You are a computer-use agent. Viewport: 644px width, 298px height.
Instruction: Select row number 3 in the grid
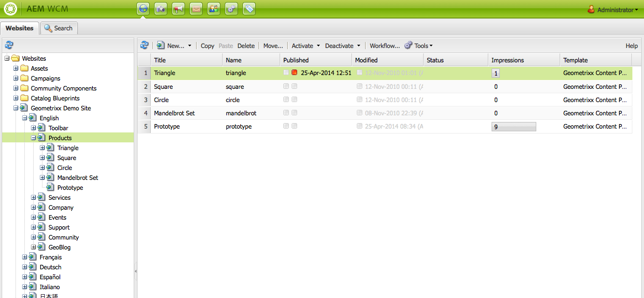145,100
